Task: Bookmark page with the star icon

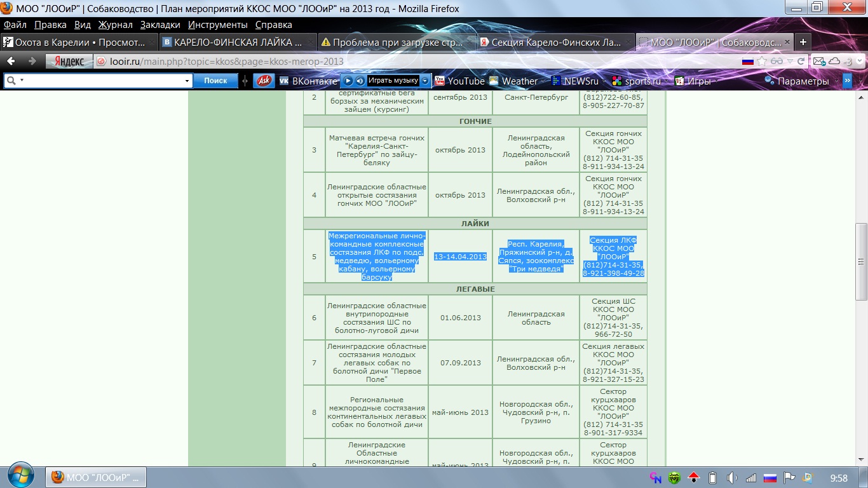Action: (761, 62)
